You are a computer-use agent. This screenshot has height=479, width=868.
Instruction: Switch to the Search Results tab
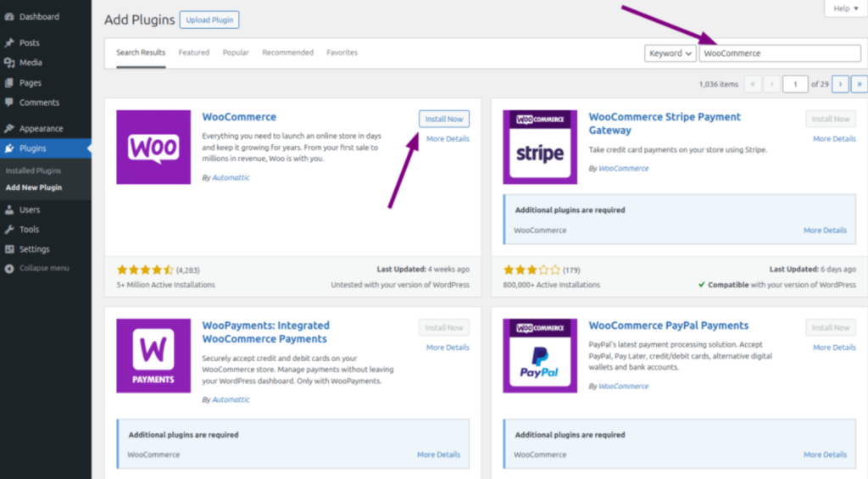(x=141, y=53)
